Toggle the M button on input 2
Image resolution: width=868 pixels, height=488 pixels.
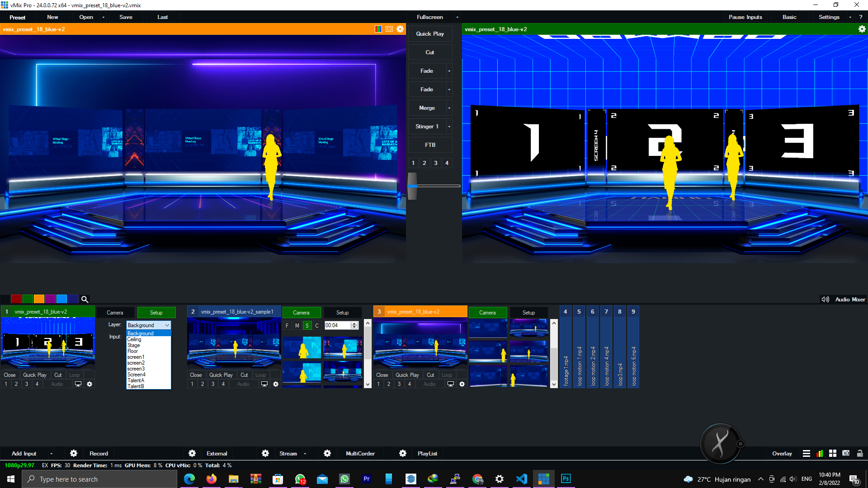297,325
